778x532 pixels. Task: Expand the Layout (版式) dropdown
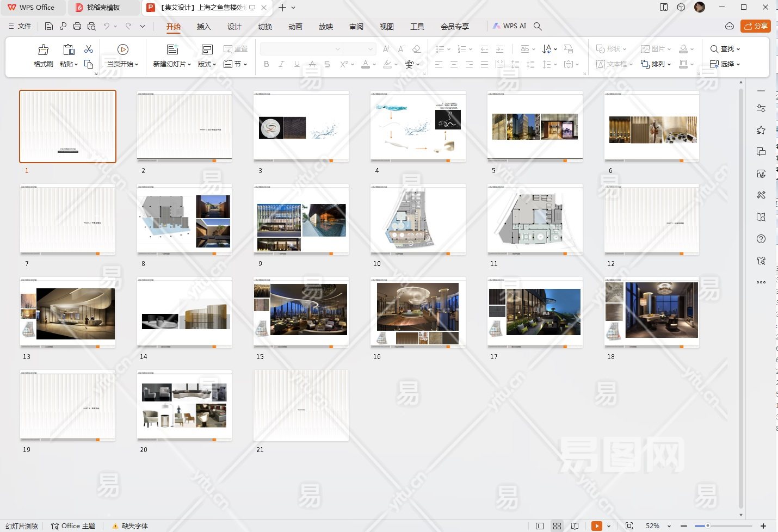(x=207, y=64)
